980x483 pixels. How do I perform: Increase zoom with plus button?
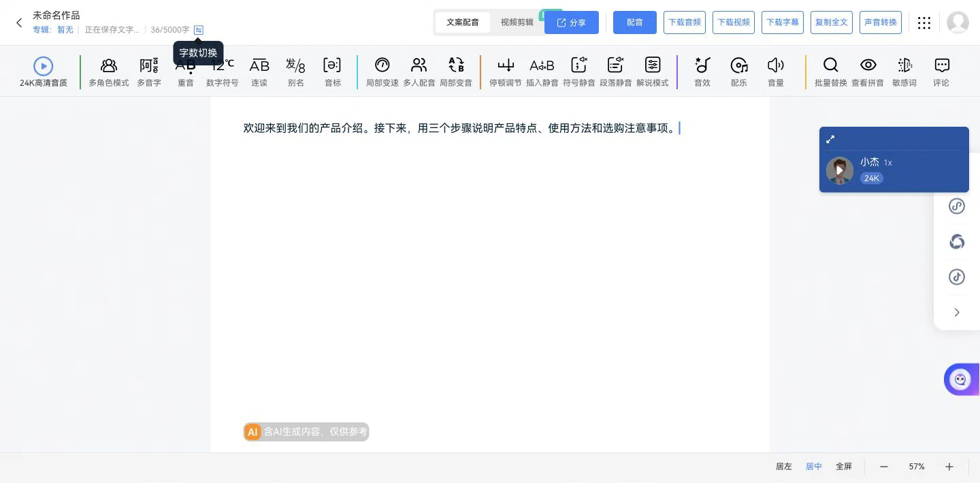(x=949, y=467)
